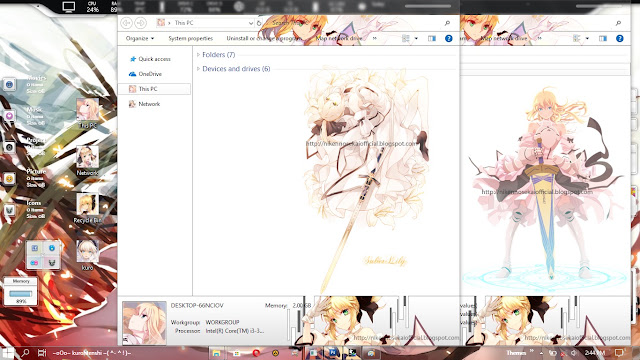The width and height of the screenshot is (640, 360).
Task: Go back with the Explorer back arrow
Action: (x=126, y=23)
